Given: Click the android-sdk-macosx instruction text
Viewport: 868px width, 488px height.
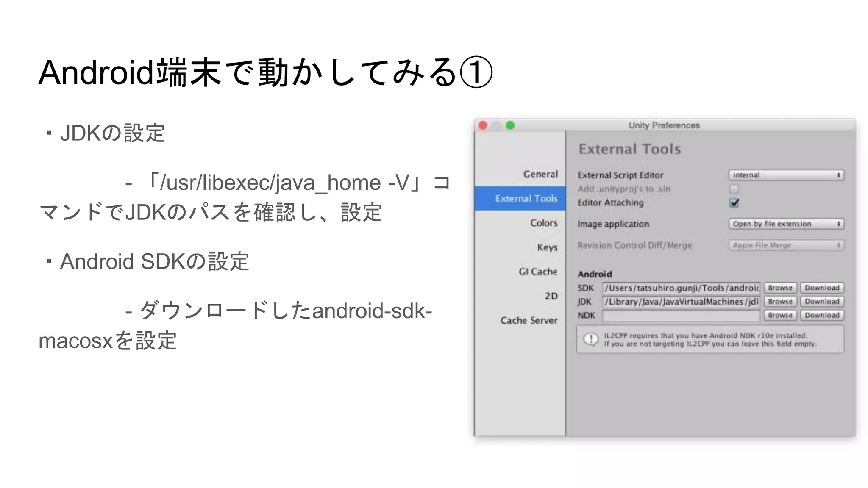Looking at the screenshot, I should point(235,326).
